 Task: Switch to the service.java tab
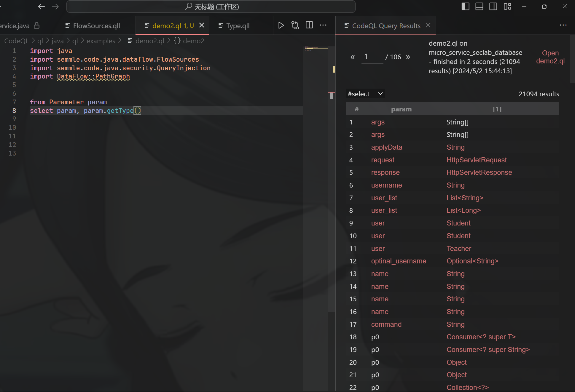(15, 26)
